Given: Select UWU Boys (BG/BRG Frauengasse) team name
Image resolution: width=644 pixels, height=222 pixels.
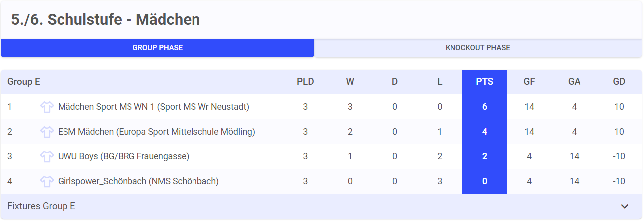Looking at the screenshot, I should (x=124, y=156).
